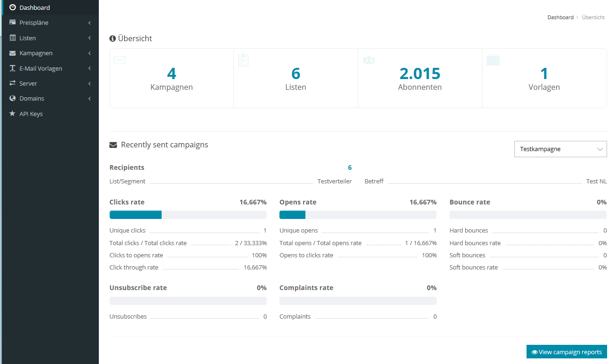Open the Testkampagne campaign dropdown

[x=560, y=149]
